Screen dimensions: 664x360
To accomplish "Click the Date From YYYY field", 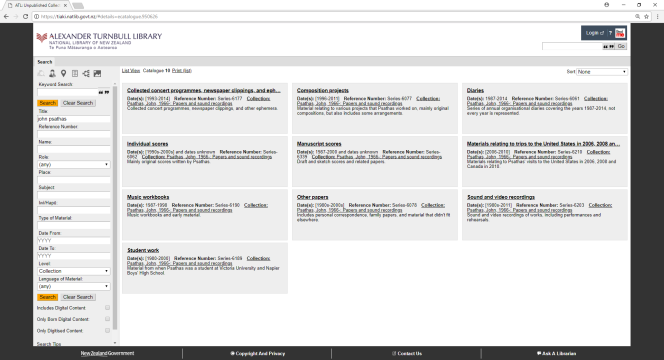I will coord(74,241).
